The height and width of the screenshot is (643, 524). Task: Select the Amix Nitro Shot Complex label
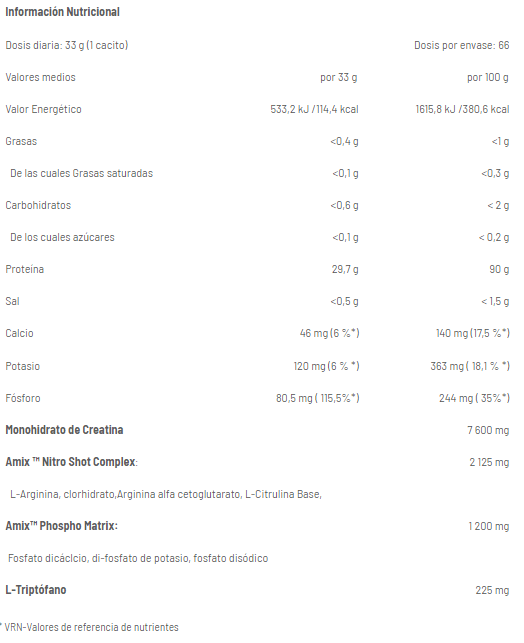click(x=71, y=462)
